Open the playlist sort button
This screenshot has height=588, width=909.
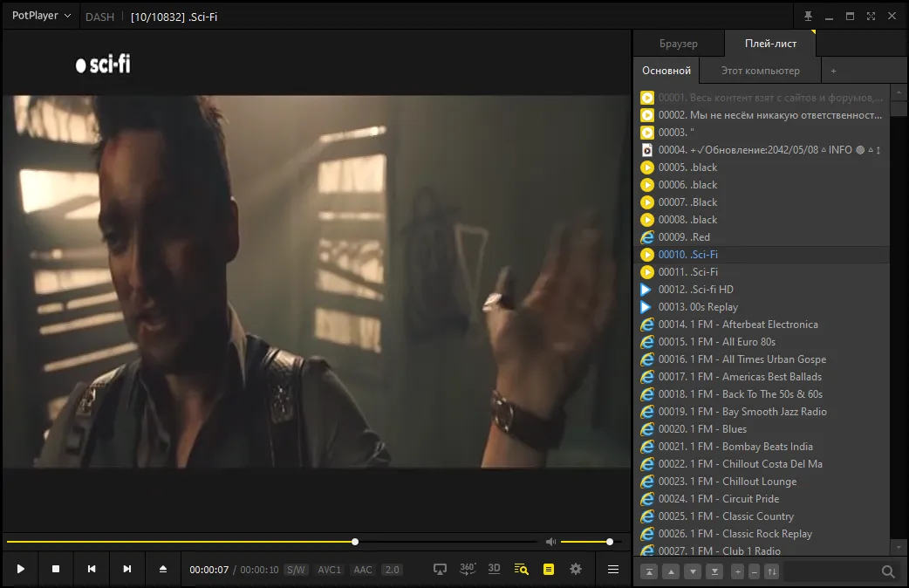772,571
